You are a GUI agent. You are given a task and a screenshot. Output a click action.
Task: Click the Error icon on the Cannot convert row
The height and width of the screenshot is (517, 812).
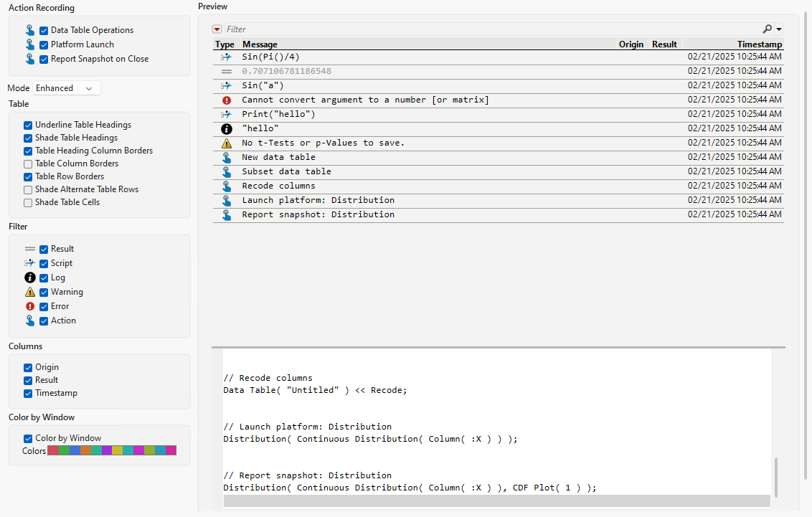tap(226, 100)
